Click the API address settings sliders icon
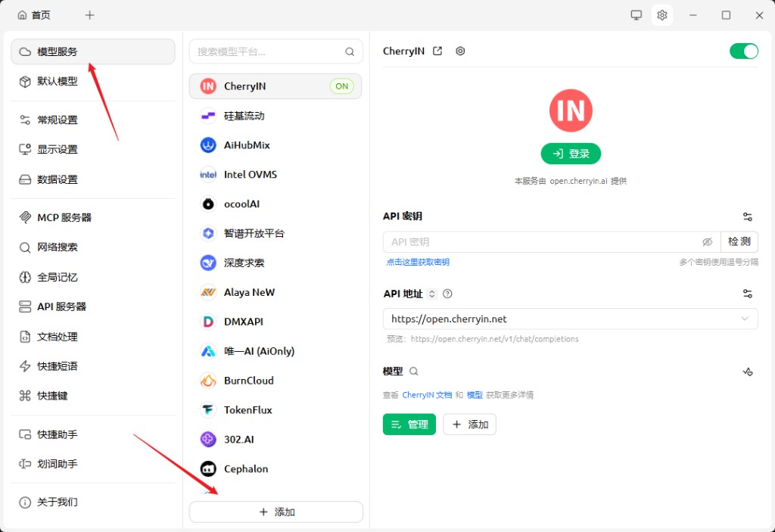The height and width of the screenshot is (532, 775). [747, 294]
